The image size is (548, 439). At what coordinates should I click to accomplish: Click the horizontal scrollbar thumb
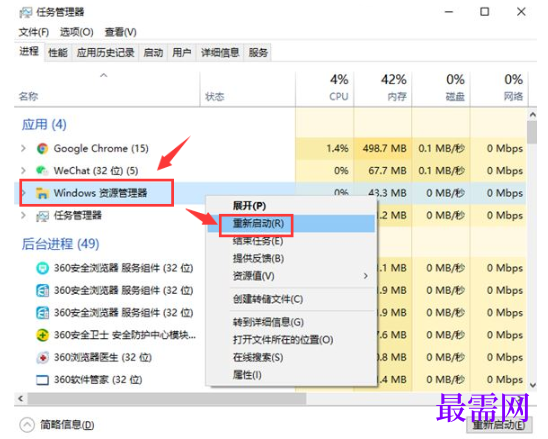(x=167, y=399)
